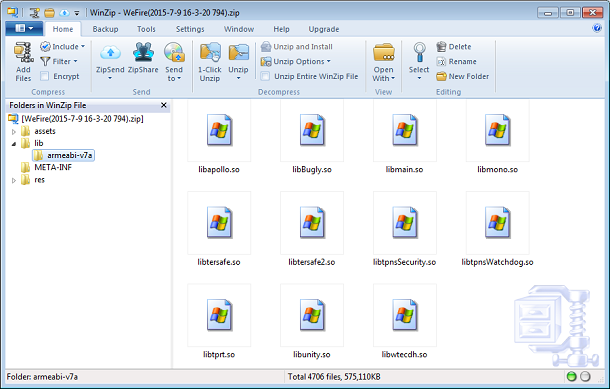The image size is (610, 389).
Task: Click Unzip and Install
Action: pyautogui.click(x=297, y=47)
